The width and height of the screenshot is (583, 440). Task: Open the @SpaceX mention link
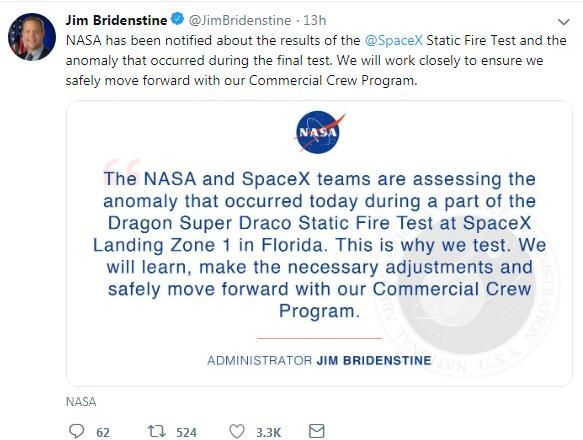click(x=394, y=40)
